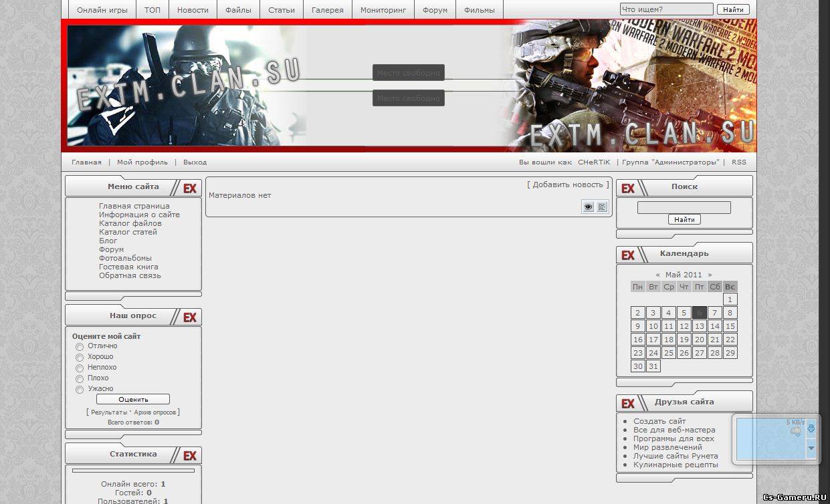
Task: Open Файлы in the top navigation
Action: pyautogui.click(x=238, y=10)
